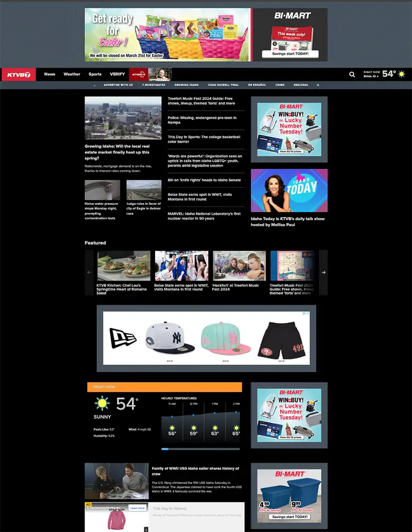Select Chad Daybell Trial subnav item
This screenshot has width=412, height=532.
223,85
